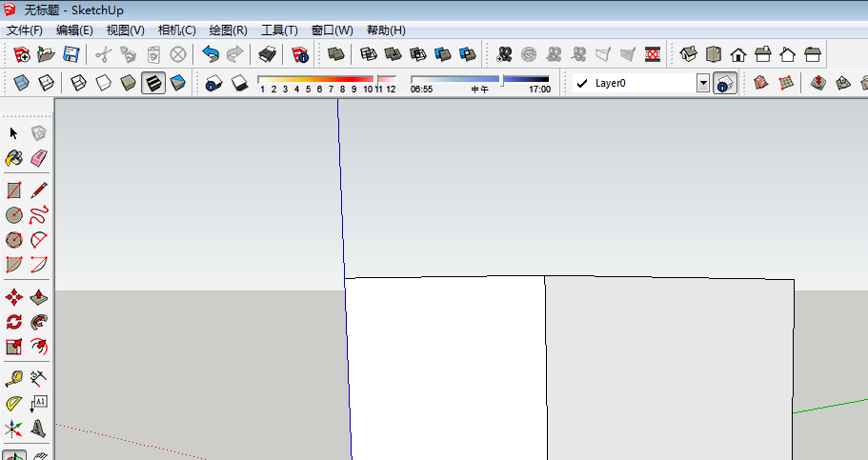The height and width of the screenshot is (460, 868).
Task: Undo the last action
Action: coord(211,54)
